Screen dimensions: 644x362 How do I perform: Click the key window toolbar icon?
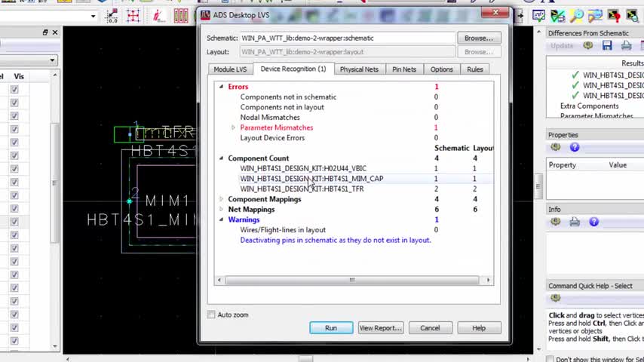(595, 16)
